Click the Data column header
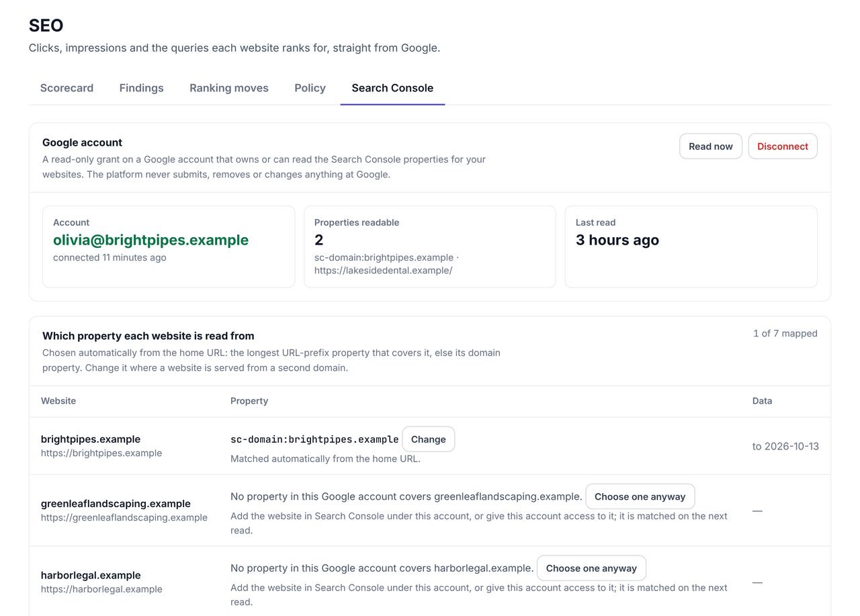860x616 pixels. (763, 401)
